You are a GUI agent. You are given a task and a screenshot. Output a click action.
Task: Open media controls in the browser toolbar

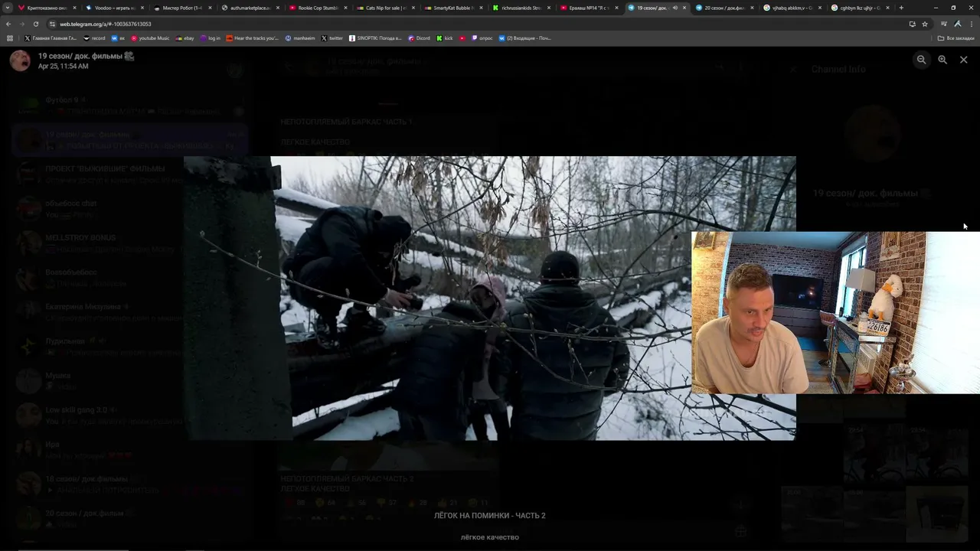pos(943,24)
